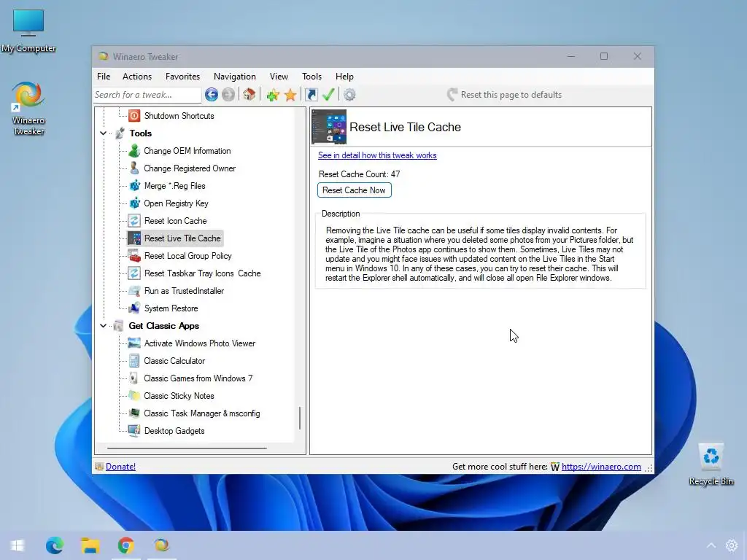
Task: Select Shutdown Shortcuts tree label
Action: click(x=179, y=116)
